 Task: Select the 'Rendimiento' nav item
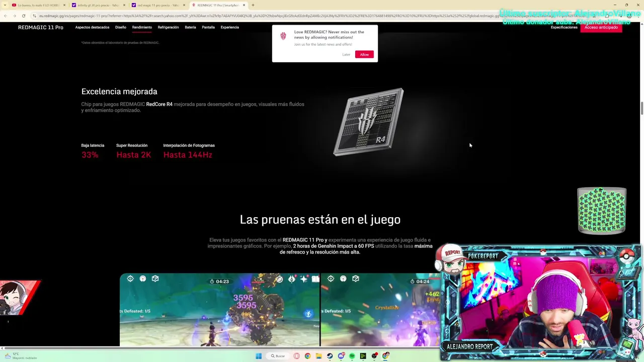(142, 27)
